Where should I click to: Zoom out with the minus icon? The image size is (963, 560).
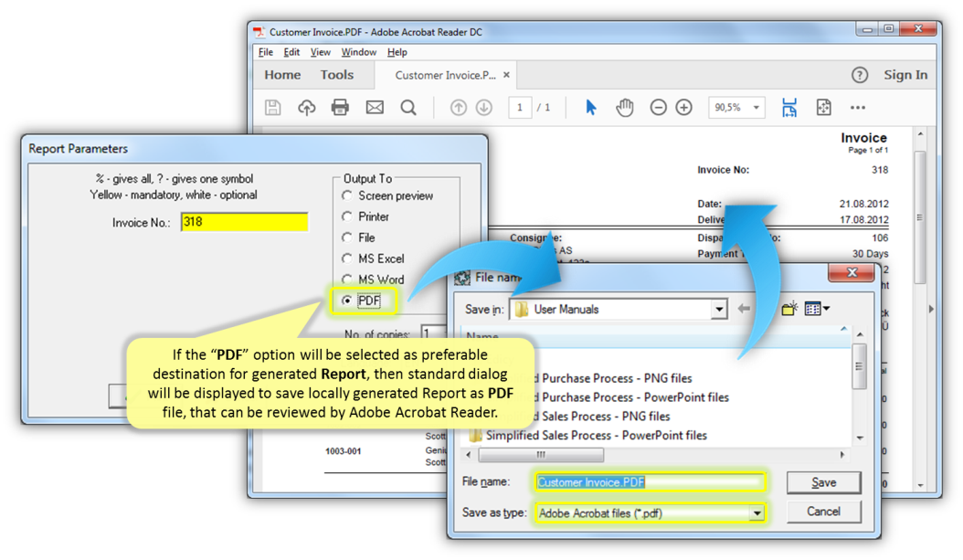tap(658, 108)
